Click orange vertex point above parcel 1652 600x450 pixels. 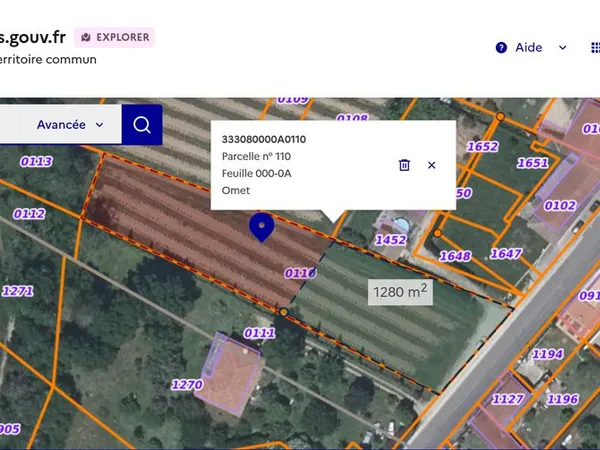coord(500,116)
